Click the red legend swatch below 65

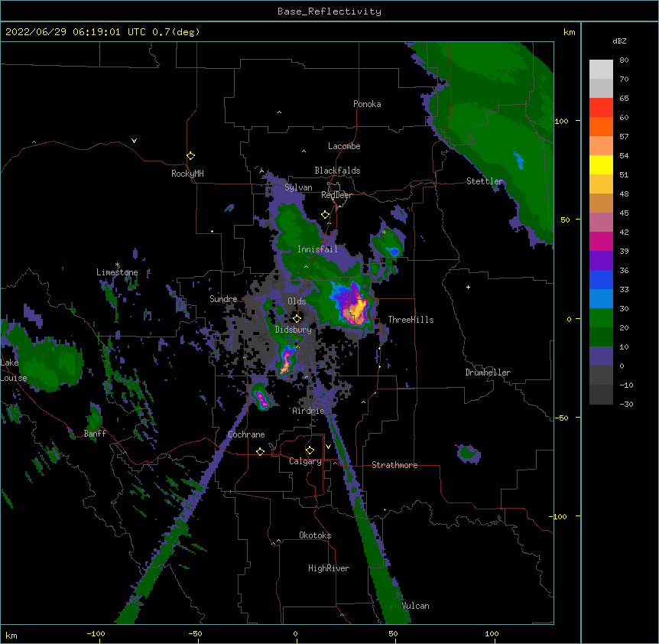(x=601, y=108)
